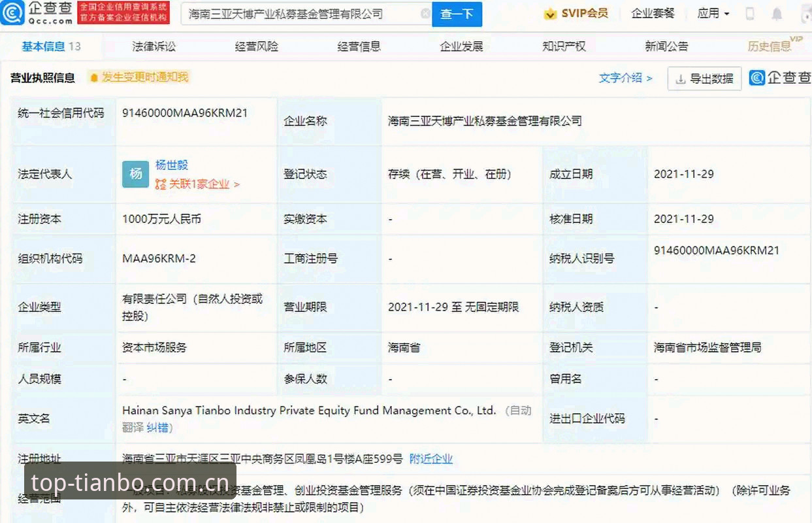Click 附近企业 link
The height and width of the screenshot is (523, 812).
point(431,459)
